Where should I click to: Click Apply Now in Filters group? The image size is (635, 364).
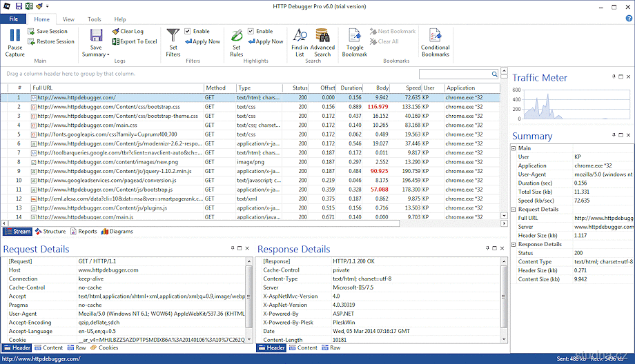[202, 41]
